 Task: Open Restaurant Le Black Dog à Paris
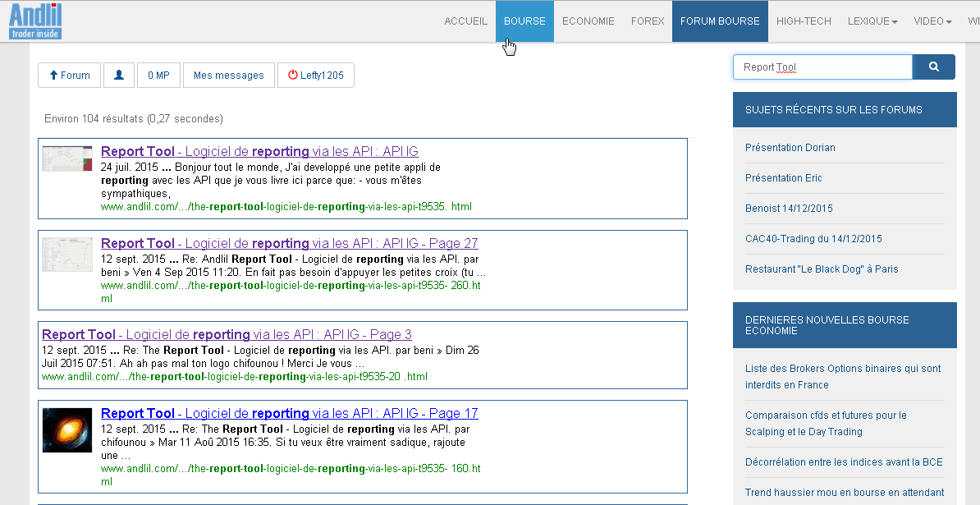822,269
